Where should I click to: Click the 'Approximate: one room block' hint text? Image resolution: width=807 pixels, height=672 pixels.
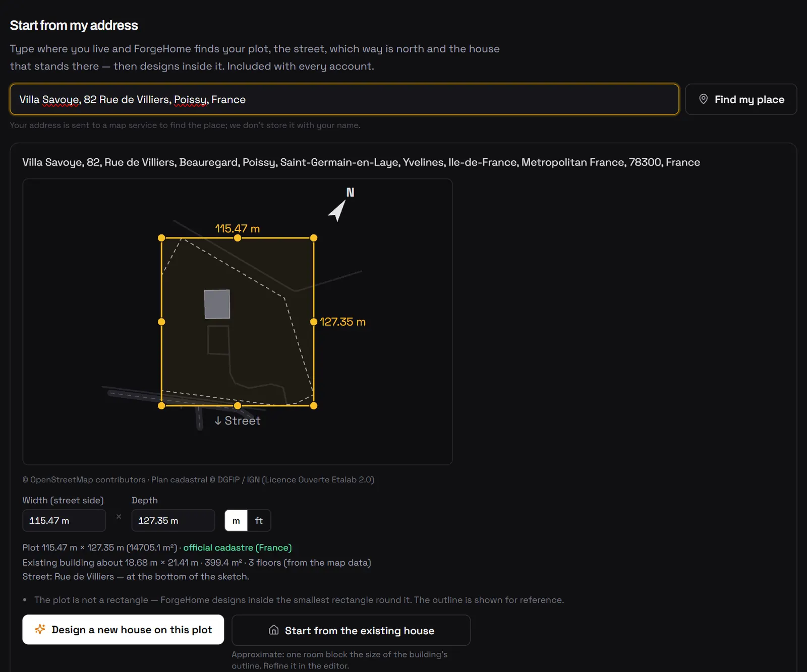point(339,660)
